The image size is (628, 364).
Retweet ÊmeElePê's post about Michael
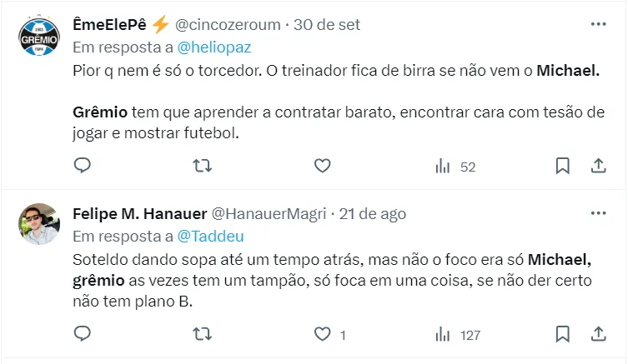(x=203, y=166)
